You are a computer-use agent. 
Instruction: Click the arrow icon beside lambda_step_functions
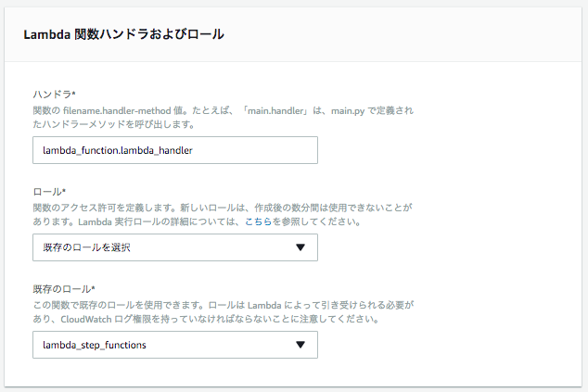click(300, 345)
